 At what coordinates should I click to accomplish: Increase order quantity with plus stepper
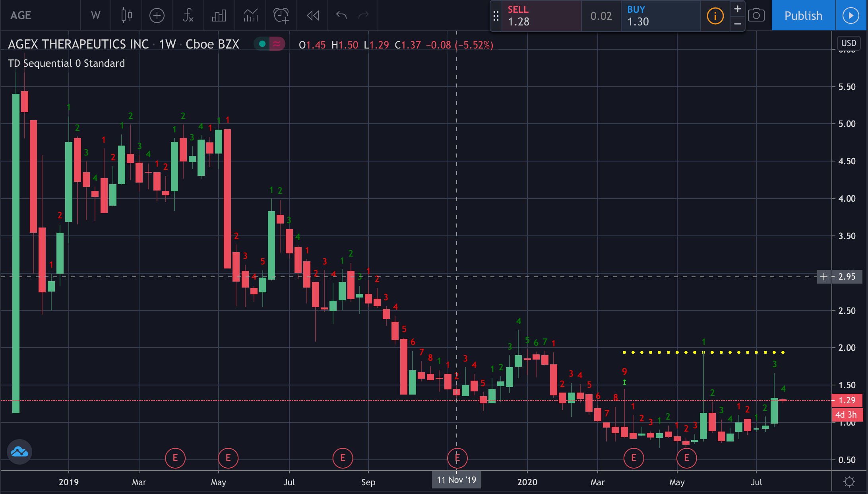[737, 9]
